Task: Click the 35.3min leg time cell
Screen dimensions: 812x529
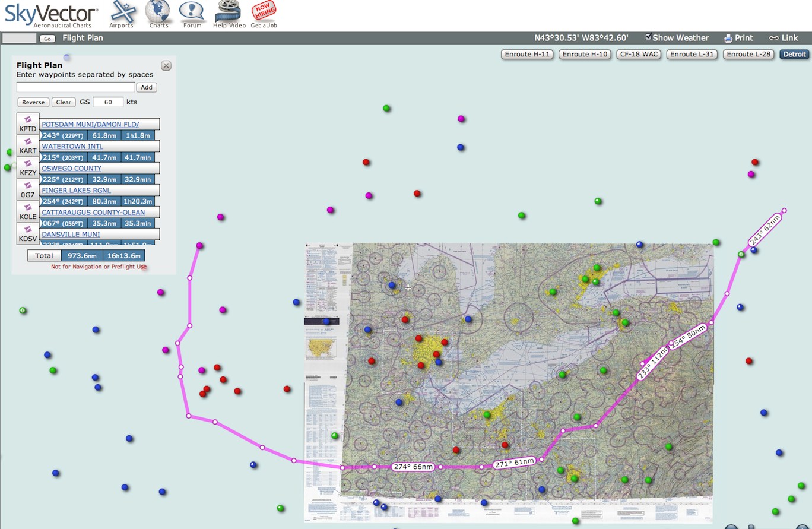Action: [138, 223]
